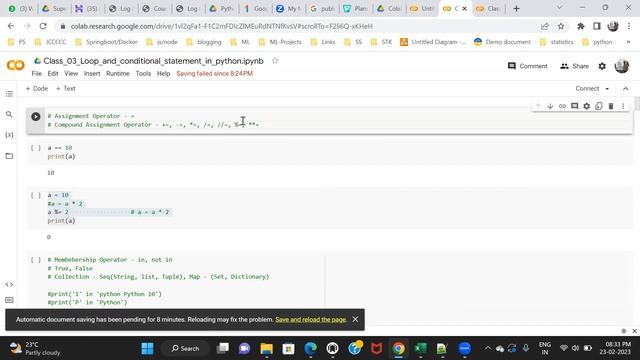The width and height of the screenshot is (640, 360).
Task: Add a new Code cell
Action: click(x=37, y=89)
